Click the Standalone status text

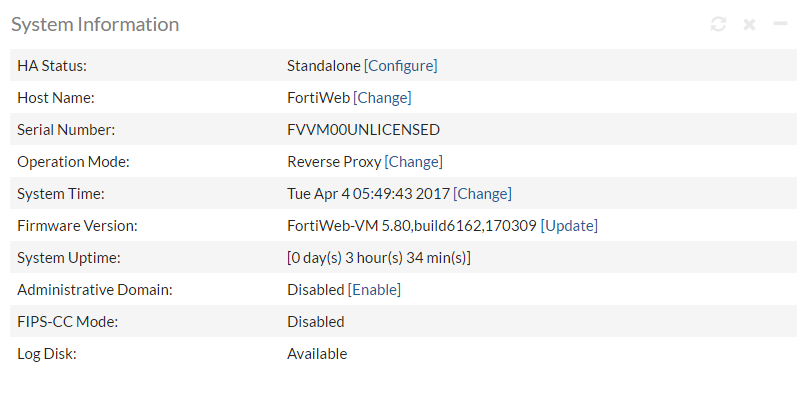324,66
